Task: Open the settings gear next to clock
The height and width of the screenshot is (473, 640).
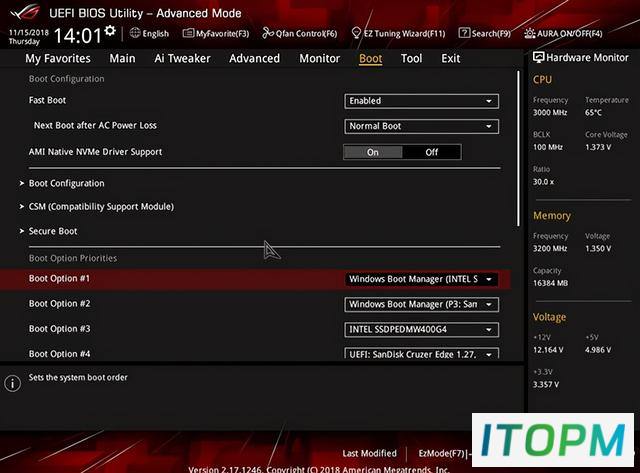Action: (110, 31)
